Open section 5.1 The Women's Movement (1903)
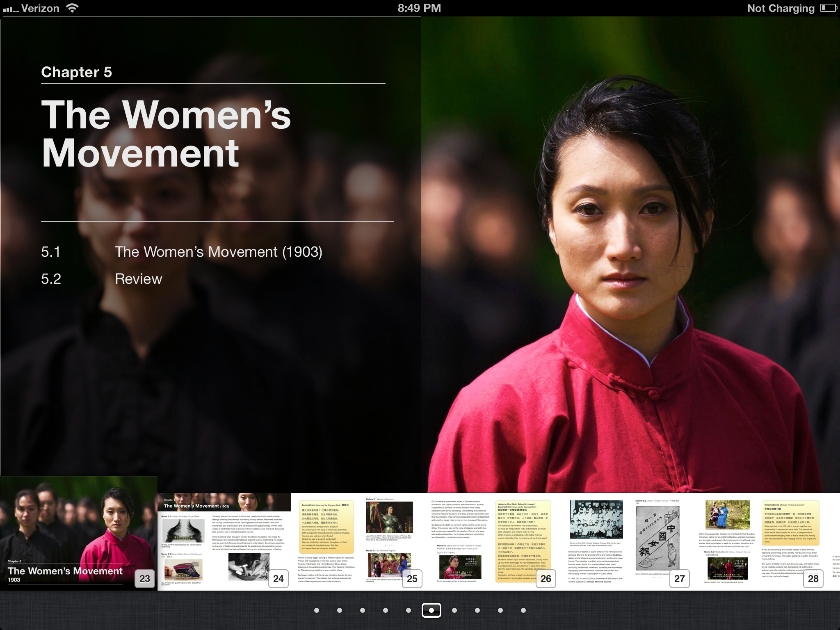840x630 pixels. point(218,252)
